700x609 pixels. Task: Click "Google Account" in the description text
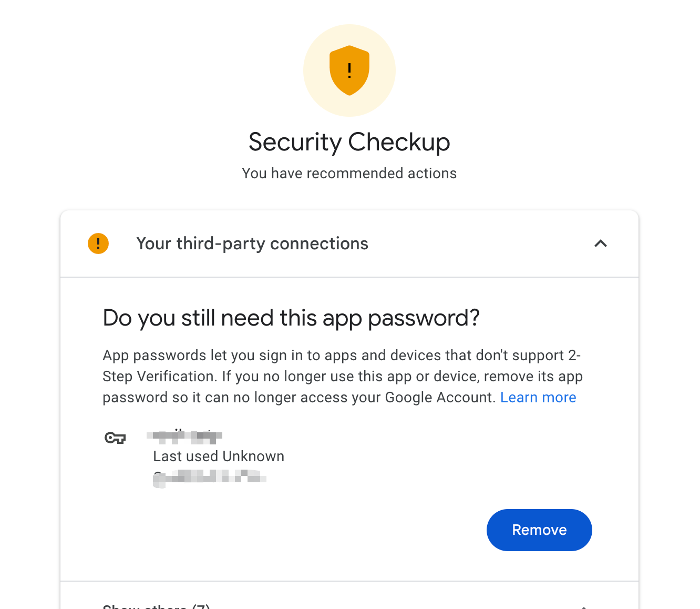click(x=440, y=398)
